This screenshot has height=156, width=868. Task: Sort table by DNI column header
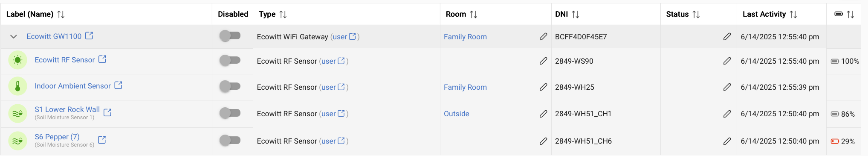pyautogui.click(x=561, y=14)
